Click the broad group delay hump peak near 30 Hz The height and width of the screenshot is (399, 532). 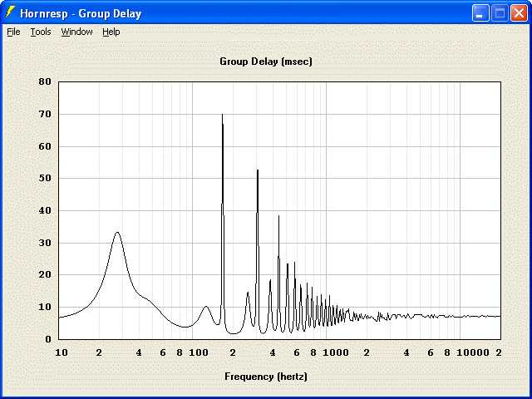tap(117, 233)
